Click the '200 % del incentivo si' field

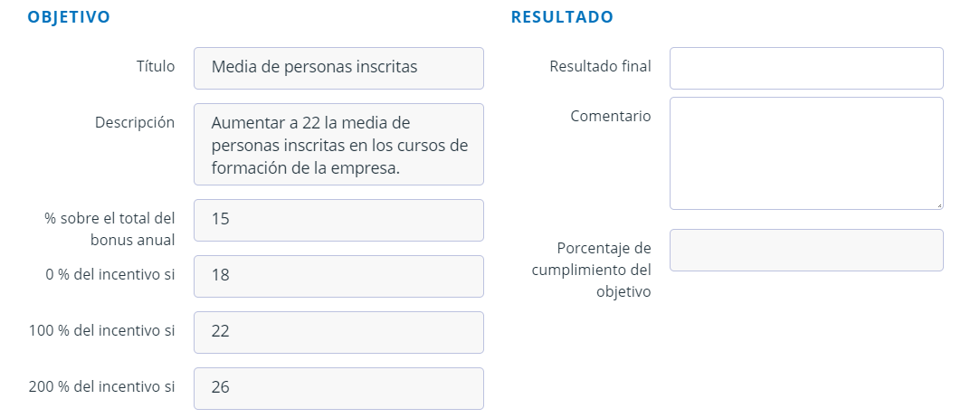tap(338, 388)
